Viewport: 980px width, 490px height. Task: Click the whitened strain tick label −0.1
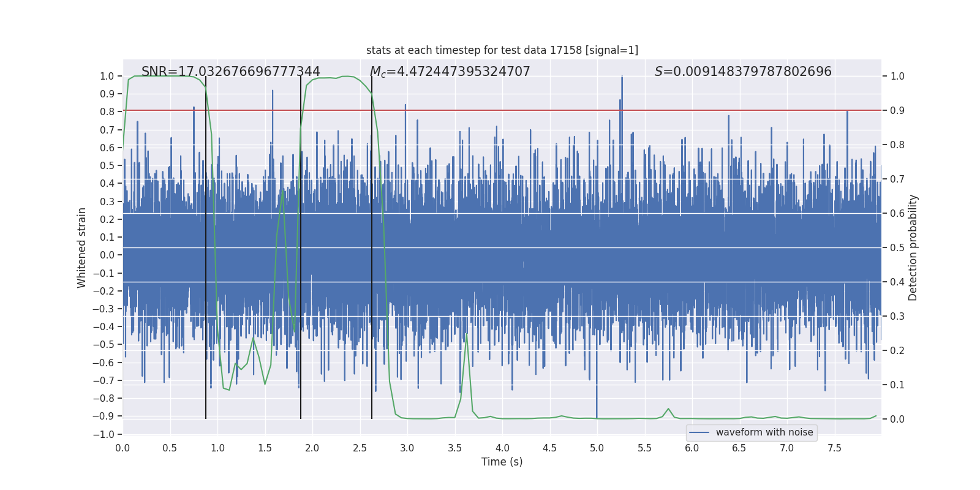104,273
